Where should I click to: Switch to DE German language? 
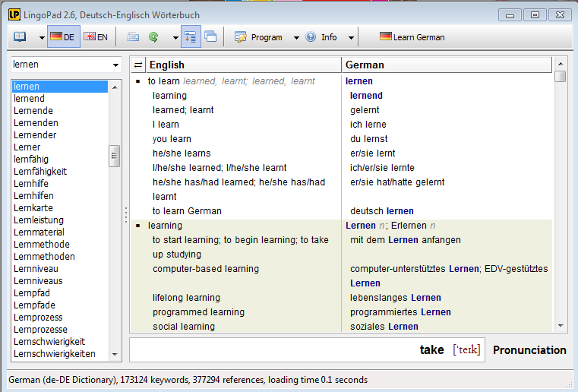63,37
